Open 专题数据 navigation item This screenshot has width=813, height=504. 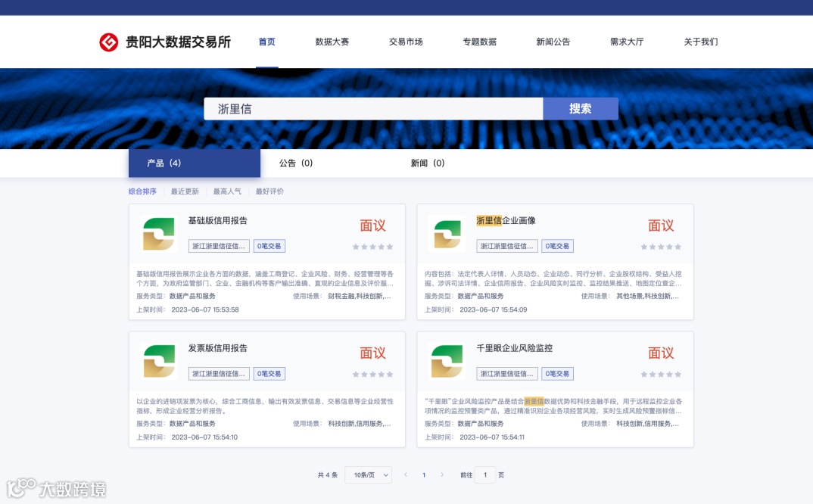[480, 42]
